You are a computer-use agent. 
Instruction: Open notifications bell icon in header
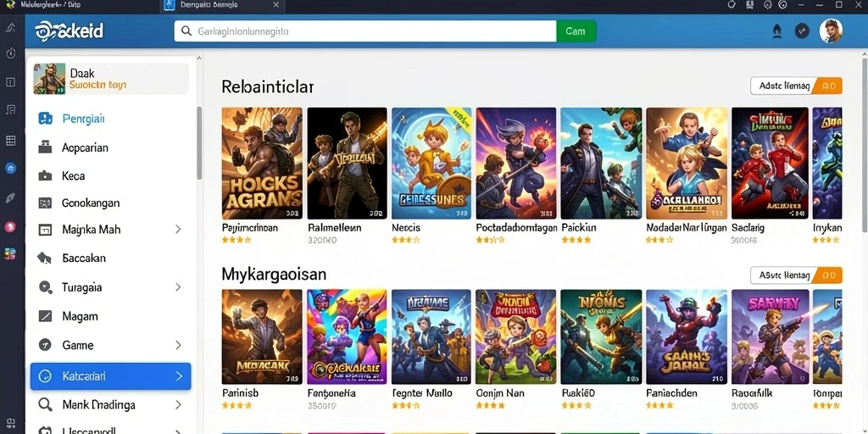tap(776, 31)
